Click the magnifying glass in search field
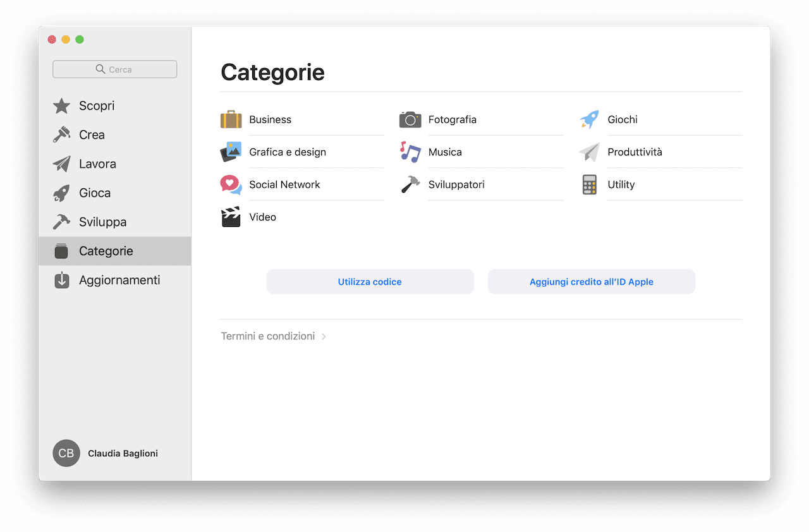Image resolution: width=809 pixels, height=532 pixels. (100, 69)
